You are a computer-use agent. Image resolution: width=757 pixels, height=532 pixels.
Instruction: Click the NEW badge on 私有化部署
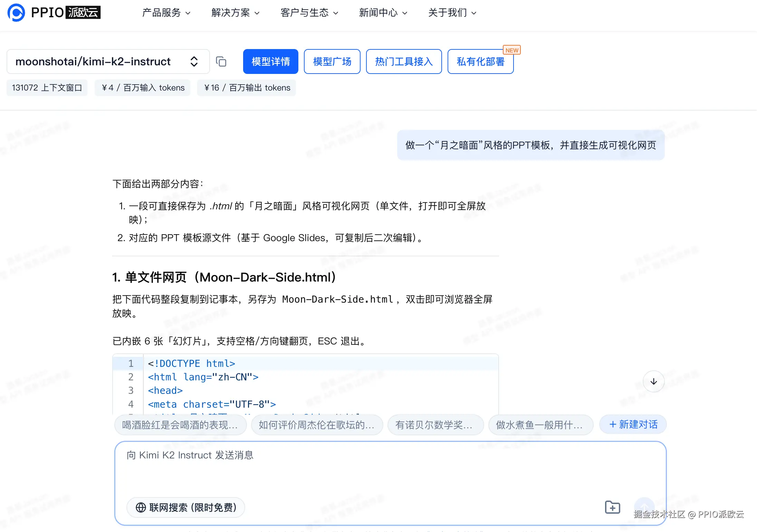(x=511, y=50)
